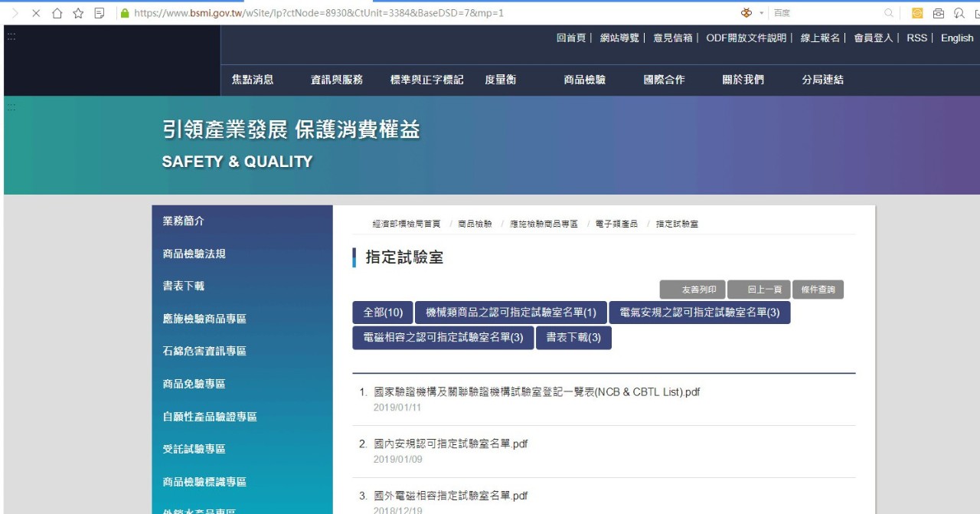Click the forward navigation arrow
Viewport: 980px width, 514px height.
pyautogui.click(x=15, y=13)
